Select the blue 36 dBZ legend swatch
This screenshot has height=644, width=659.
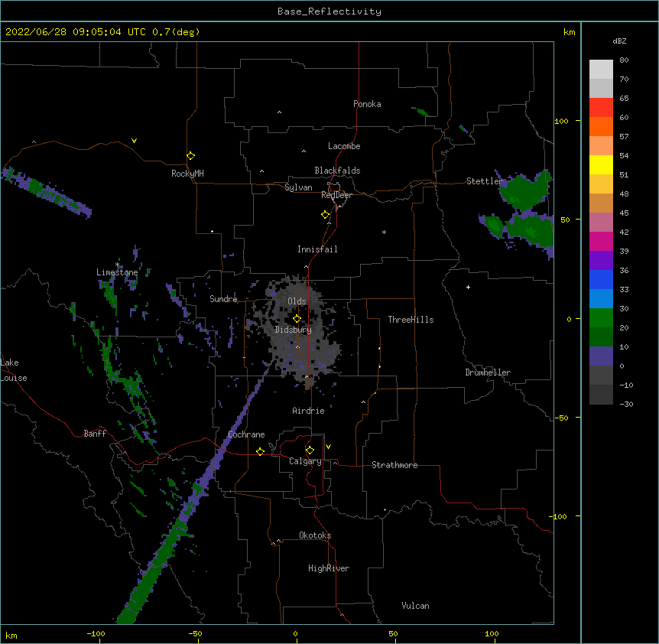[x=601, y=279]
